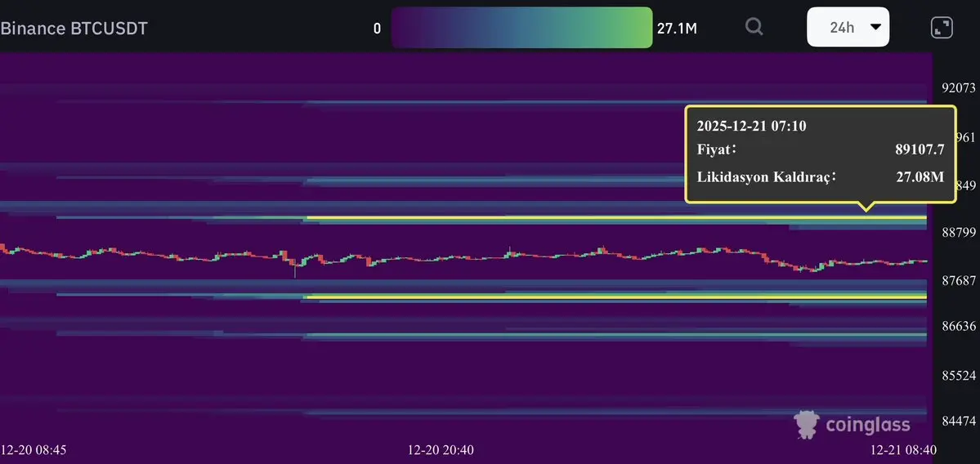The height and width of the screenshot is (464, 980).
Task: Open the 24h time range dropdown
Action: point(848,27)
